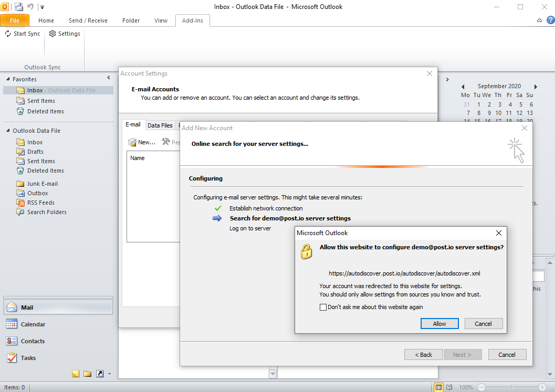Open Sent Items under Outlook Data File
Screen dimensions: 555x392
41,161
